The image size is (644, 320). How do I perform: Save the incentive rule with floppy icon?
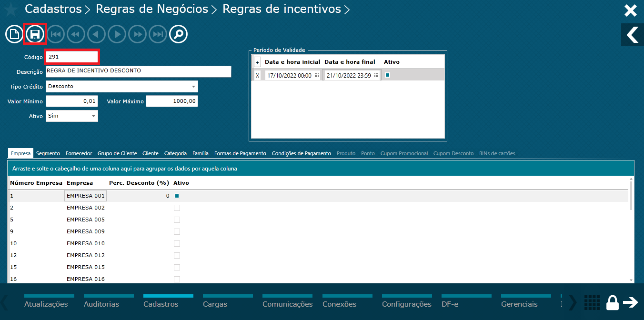[x=35, y=34]
